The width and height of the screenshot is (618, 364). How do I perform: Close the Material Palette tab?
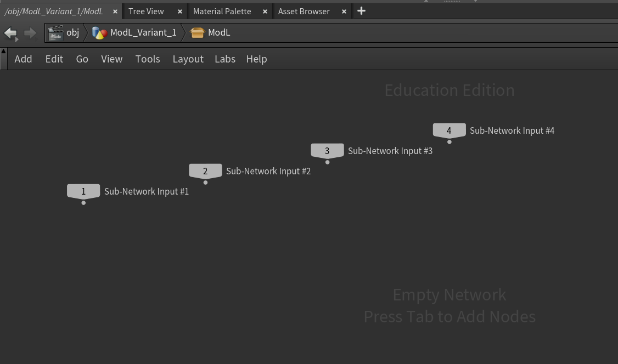265,12
